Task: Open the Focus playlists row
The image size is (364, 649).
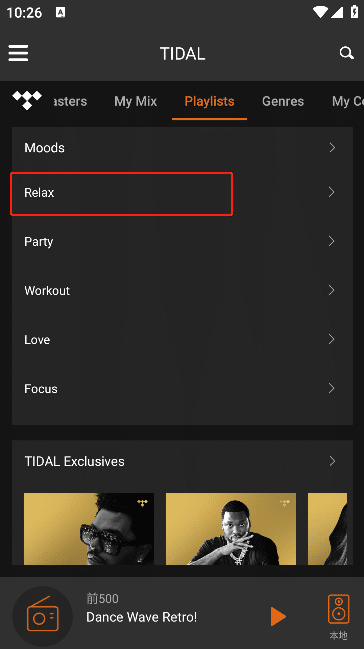Action: tap(182, 389)
